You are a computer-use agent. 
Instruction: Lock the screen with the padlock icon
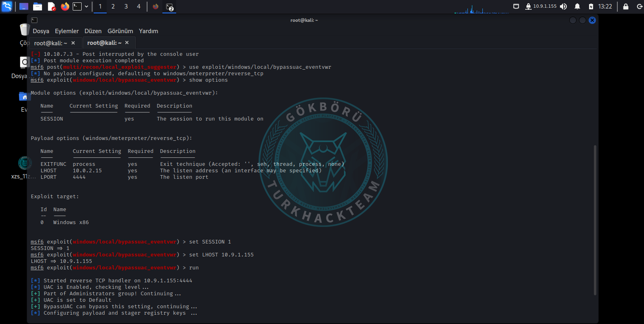626,6
